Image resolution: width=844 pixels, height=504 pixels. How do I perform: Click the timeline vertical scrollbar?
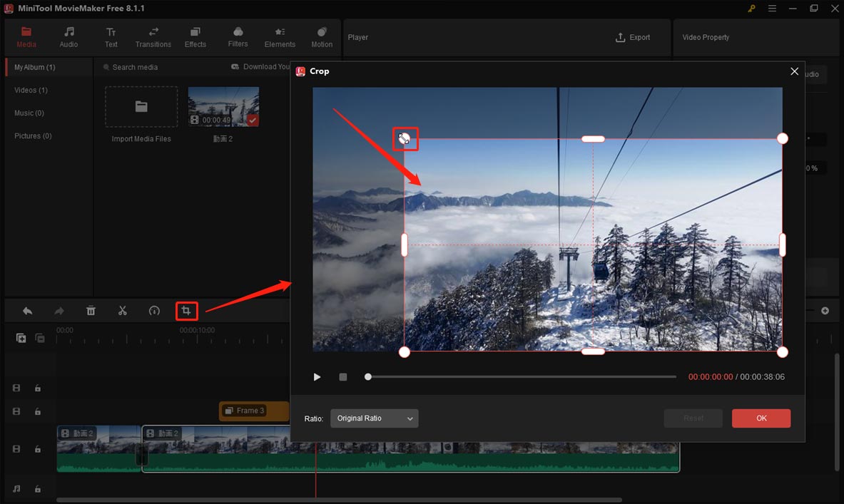(x=836, y=411)
